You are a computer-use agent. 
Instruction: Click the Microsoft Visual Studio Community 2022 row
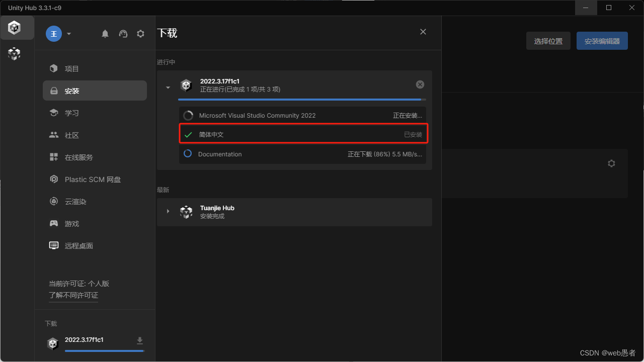pos(302,115)
